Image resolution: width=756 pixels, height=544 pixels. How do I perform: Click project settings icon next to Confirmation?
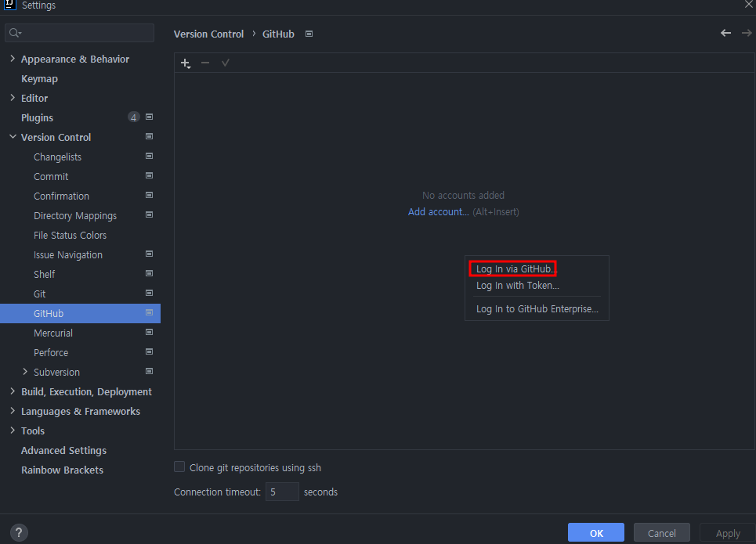click(x=149, y=195)
